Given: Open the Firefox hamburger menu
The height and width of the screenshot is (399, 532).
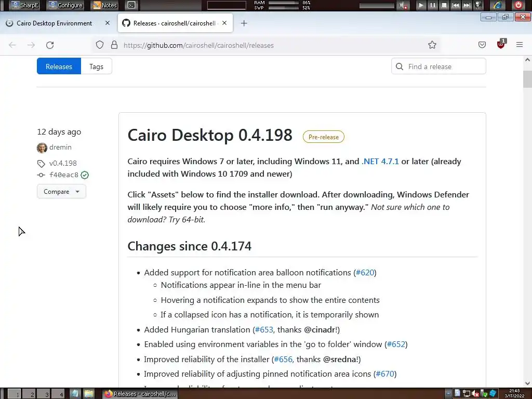Looking at the screenshot, I should pos(519,45).
